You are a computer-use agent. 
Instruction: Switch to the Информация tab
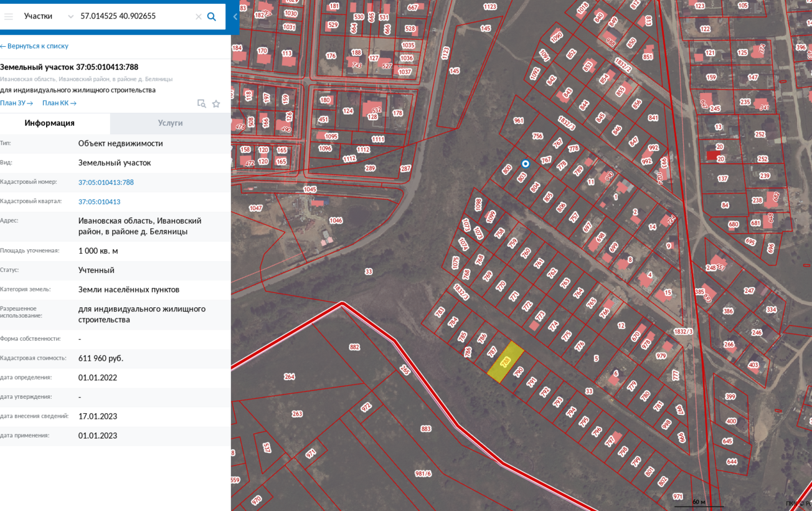50,123
